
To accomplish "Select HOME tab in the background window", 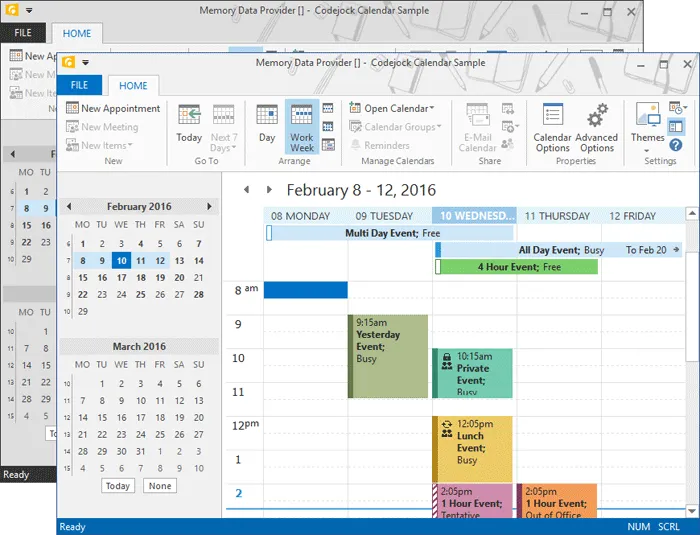I will point(77,33).
